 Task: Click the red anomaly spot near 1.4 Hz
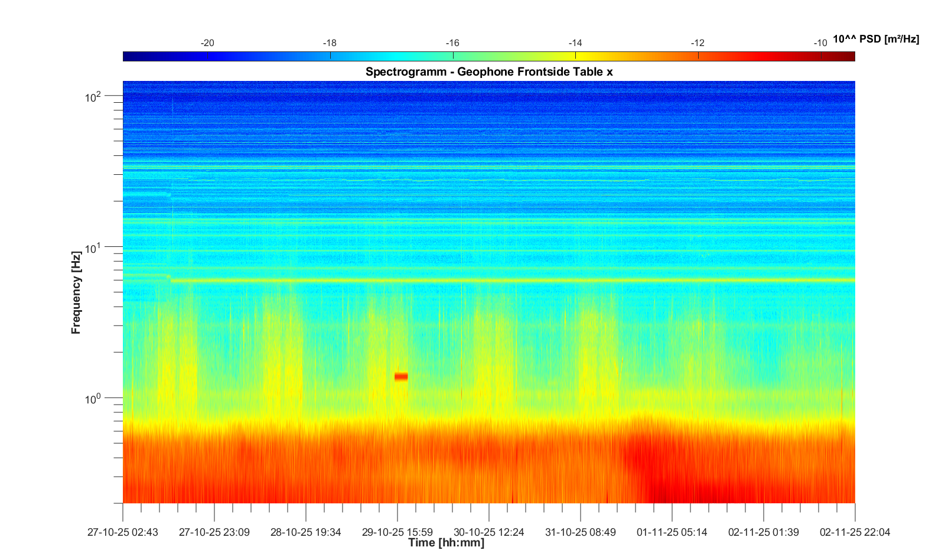(401, 376)
